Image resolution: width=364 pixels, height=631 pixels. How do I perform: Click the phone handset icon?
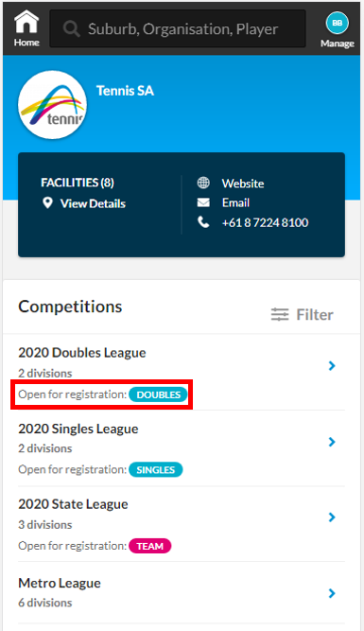pos(203,222)
